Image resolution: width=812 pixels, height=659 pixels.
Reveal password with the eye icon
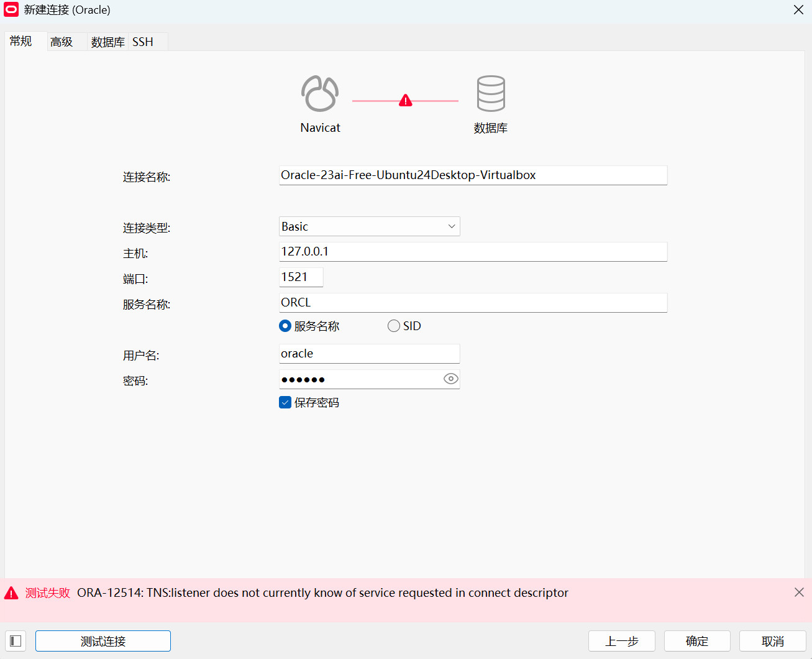click(451, 379)
